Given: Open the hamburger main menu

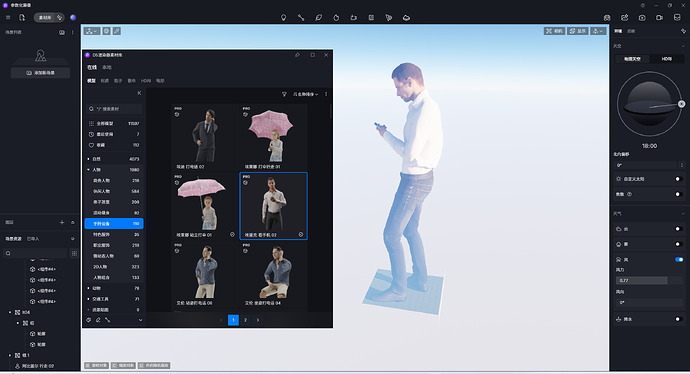Looking at the screenshot, I should pos(8,18).
